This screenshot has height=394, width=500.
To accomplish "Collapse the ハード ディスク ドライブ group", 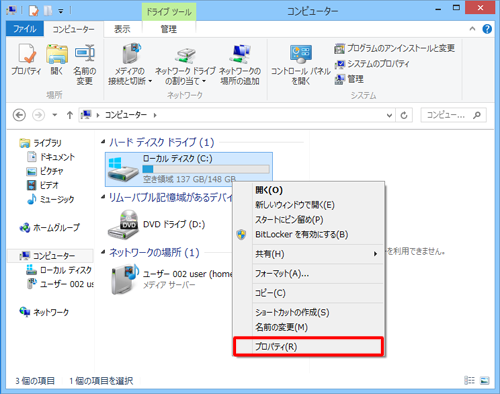I will [103, 142].
